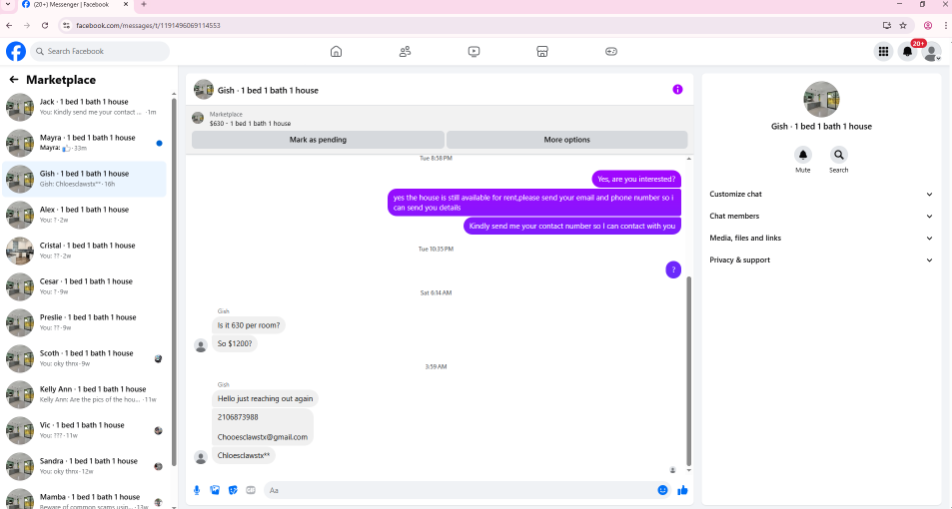952x509 pixels.
Task: Open browser profile icon in toolbar
Action: pos(928,26)
